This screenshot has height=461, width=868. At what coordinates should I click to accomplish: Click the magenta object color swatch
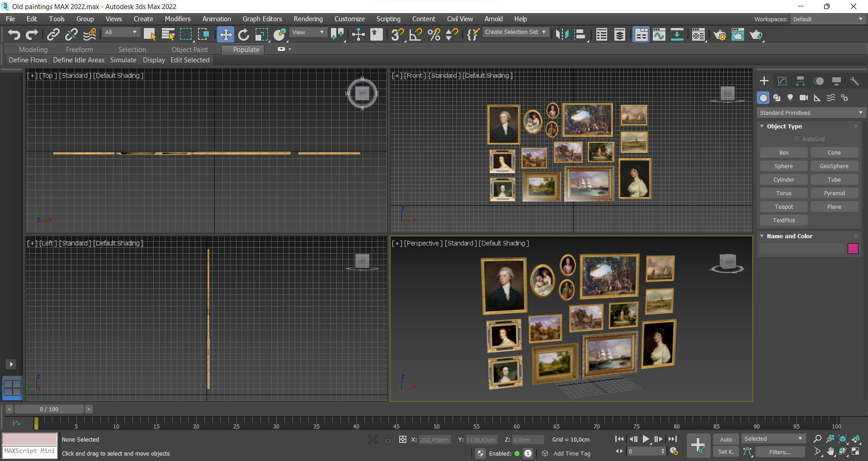853,249
